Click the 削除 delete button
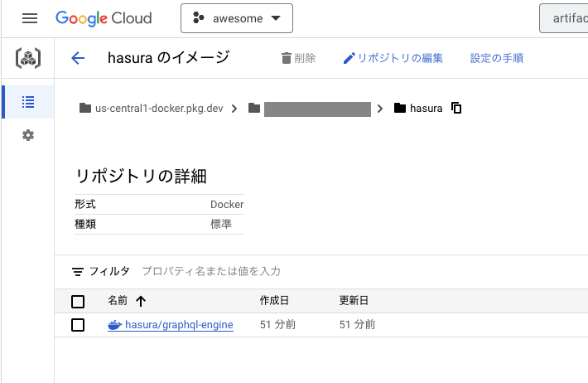588x383 pixels. pos(298,58)
